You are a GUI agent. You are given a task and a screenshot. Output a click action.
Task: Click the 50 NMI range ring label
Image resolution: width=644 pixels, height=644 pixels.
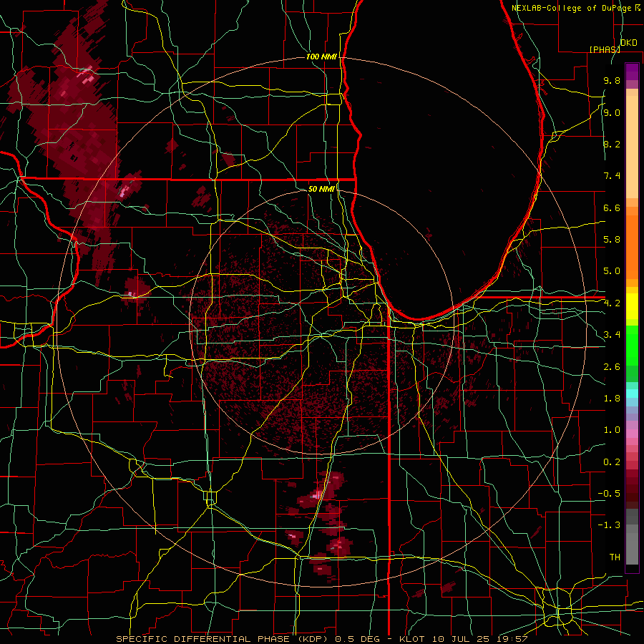[321, 189]
